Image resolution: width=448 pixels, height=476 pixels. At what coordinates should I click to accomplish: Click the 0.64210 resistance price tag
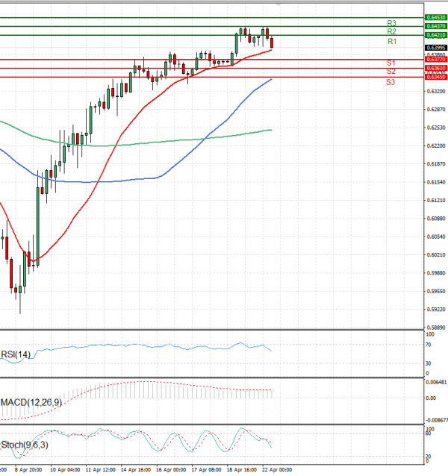point(436,35)
